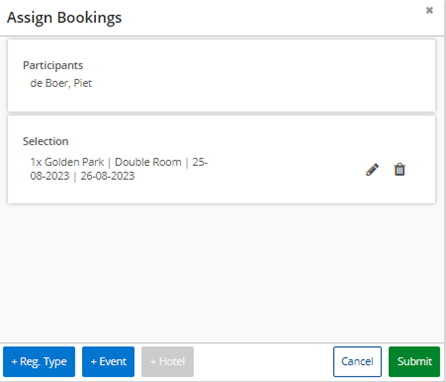Cancel the booking assignment
Screen dimensions: 446x382
357,362
